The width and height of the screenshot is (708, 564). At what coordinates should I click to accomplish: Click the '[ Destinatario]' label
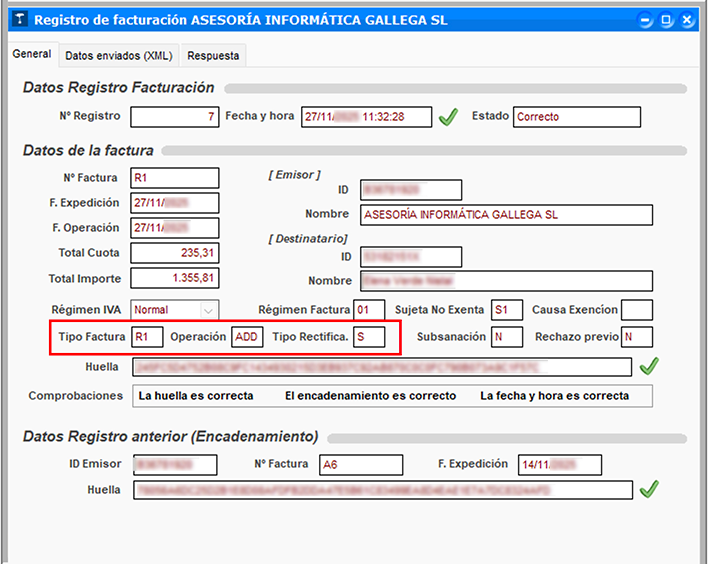(308, 239)
